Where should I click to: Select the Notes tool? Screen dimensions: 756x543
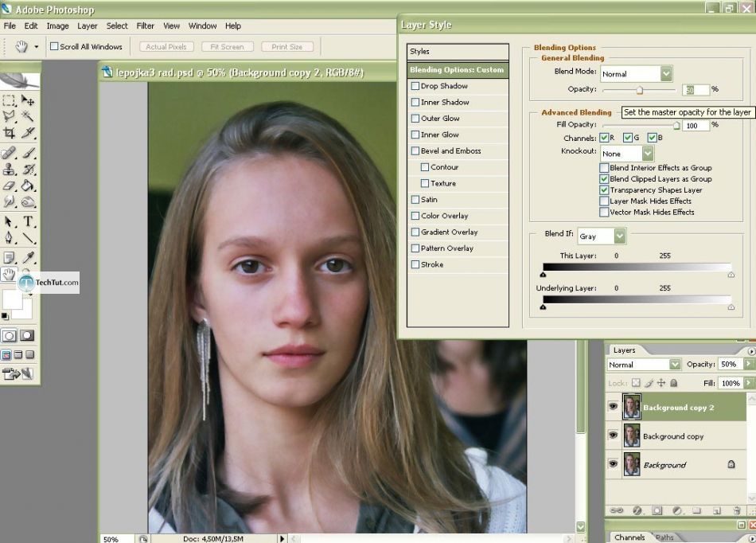9,258
